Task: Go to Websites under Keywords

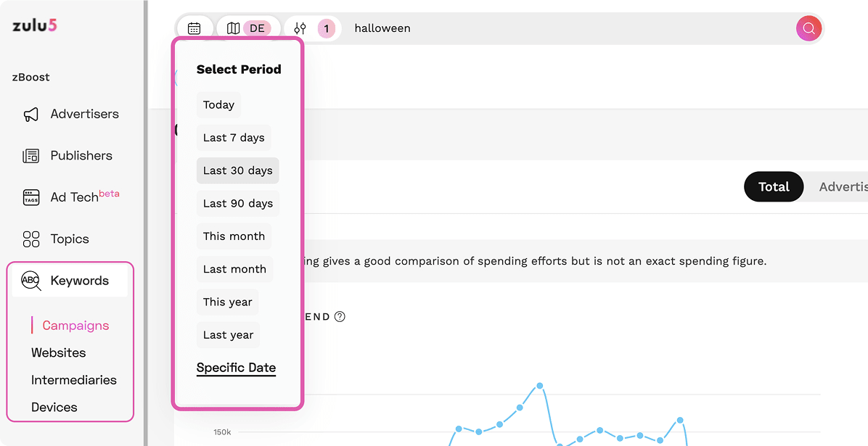Action: [x=58, y=353]
